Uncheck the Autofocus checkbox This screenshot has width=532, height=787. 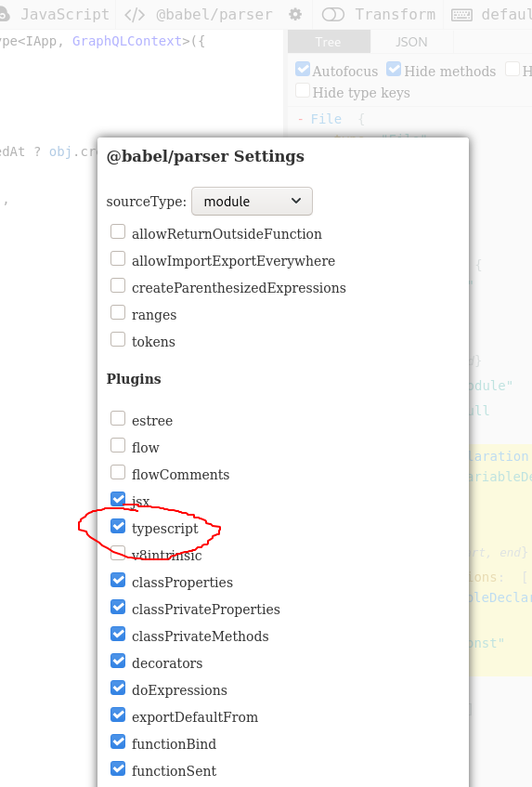coord(303,70)
